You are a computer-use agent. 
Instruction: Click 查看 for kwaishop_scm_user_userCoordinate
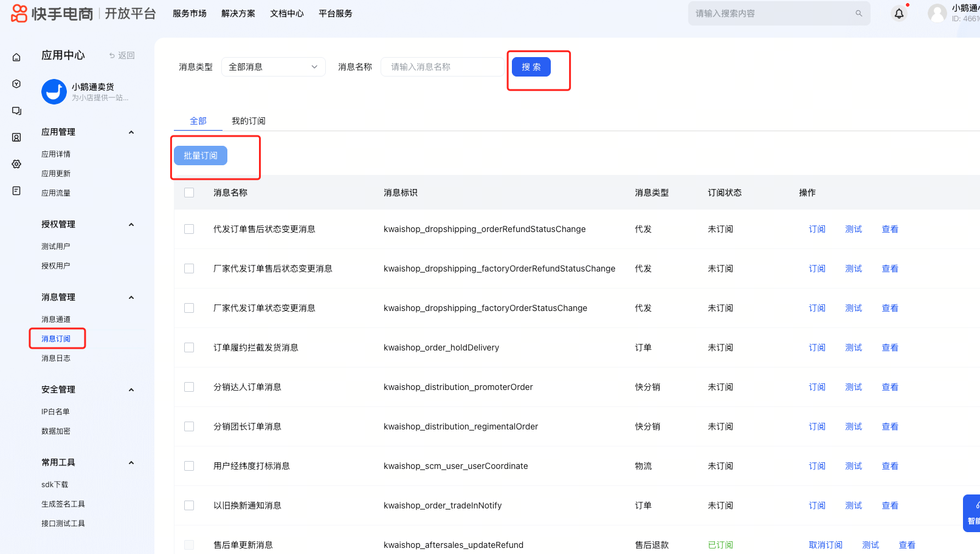(x=890, y=466)
